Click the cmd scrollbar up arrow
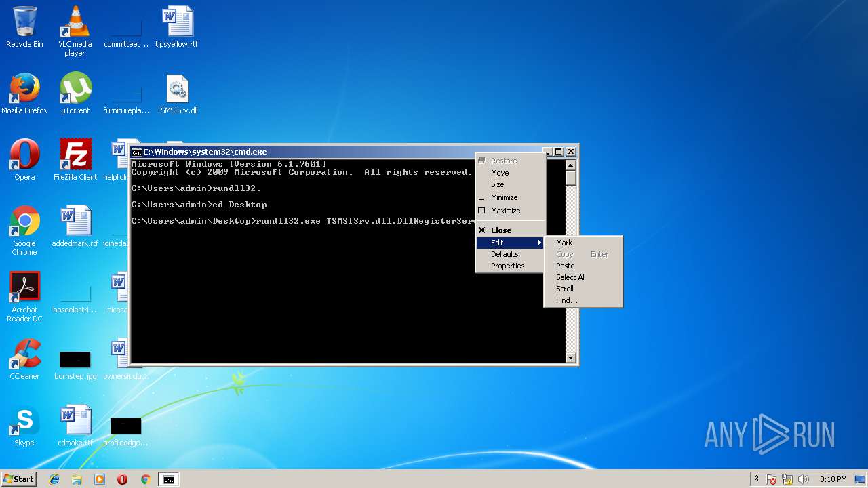This screenshot has width=868, height=488. point(570,165)
